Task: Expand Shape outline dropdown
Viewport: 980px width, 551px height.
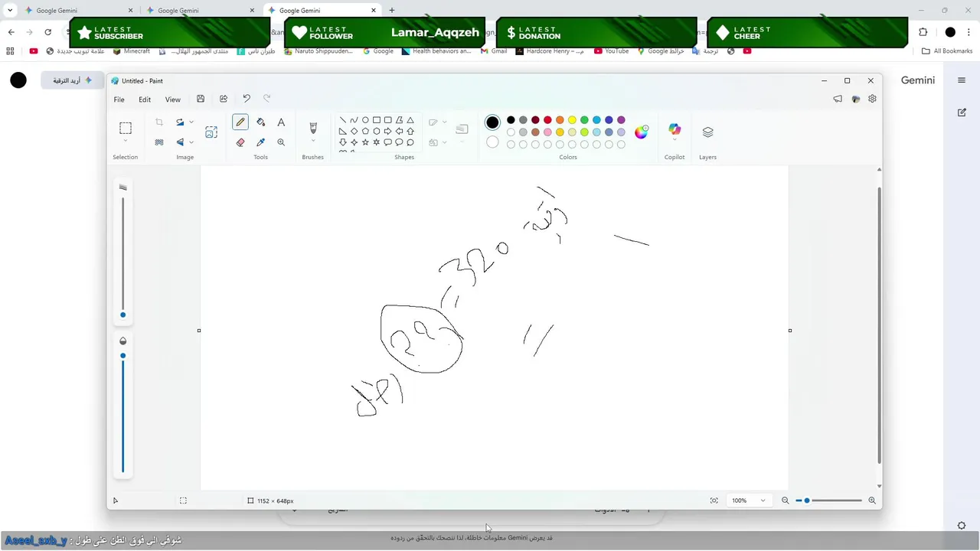Action: coord(445,122)
